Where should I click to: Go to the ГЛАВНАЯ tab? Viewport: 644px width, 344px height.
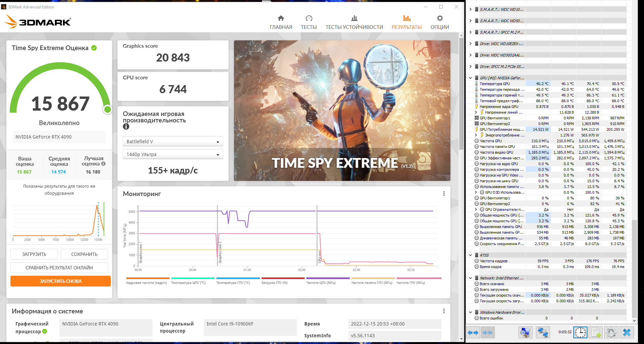pos(281,22)
